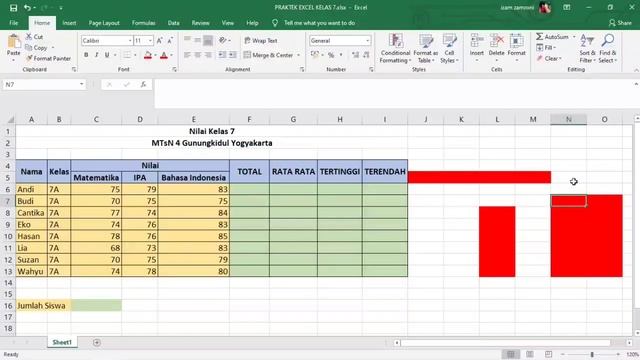Switch to Page Break Preview icon
640x360 pixels.
[x=548, y=354]
